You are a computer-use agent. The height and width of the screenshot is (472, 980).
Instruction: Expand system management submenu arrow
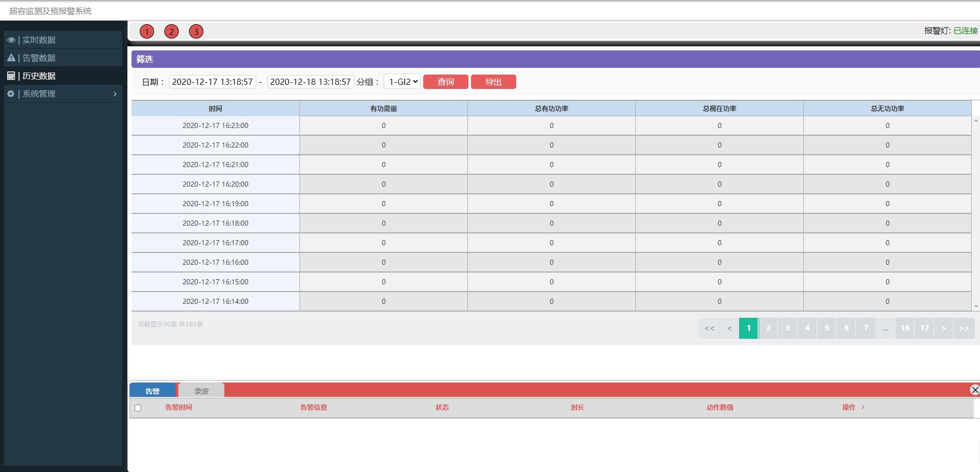115,94
